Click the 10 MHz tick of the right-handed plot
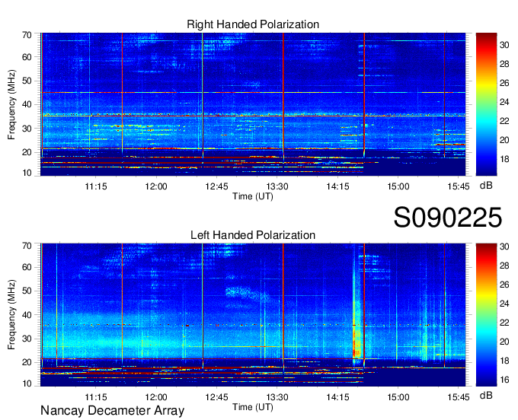The image size is (518, 420). 27,173
